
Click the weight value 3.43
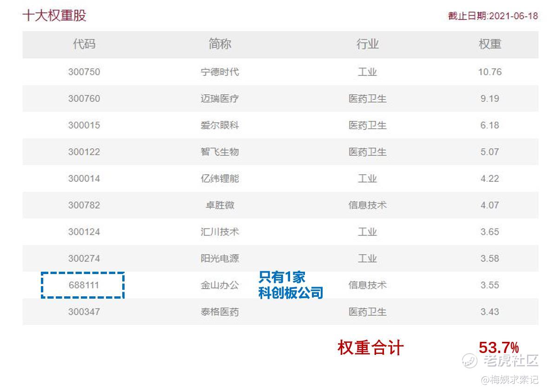[x=490, y=312]
